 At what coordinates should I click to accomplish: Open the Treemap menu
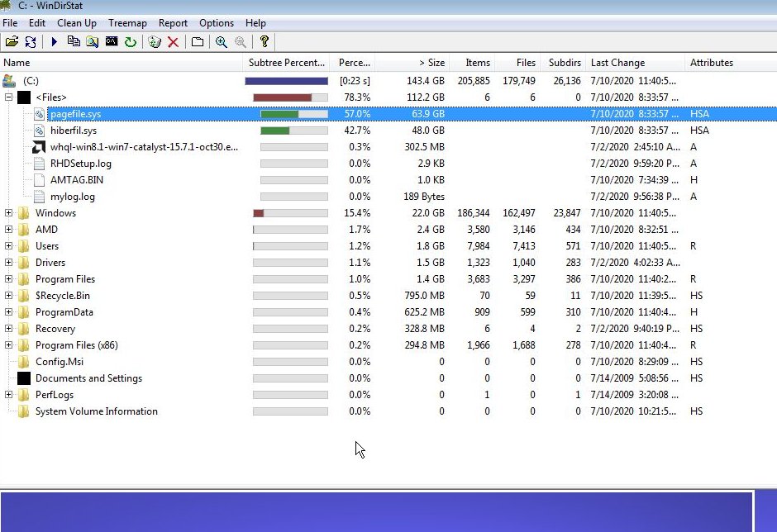(127, 23)
